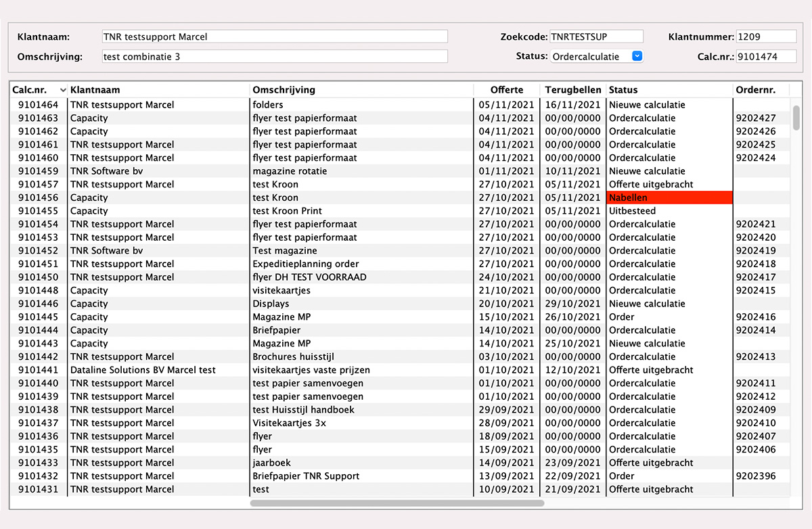Select 'Test magazine' description cell

tap(284, 250)
